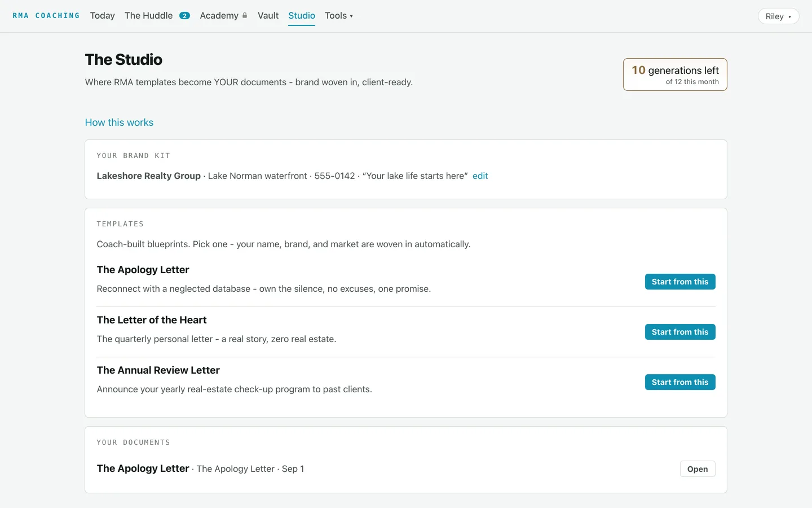Open the Riley account menu
The height and width of the screenshot is (508, 812).
point(778,16)
